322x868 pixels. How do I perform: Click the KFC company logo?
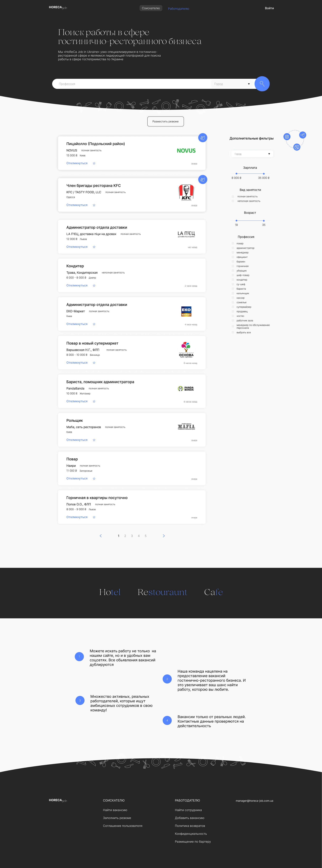(x=186, y=192)
